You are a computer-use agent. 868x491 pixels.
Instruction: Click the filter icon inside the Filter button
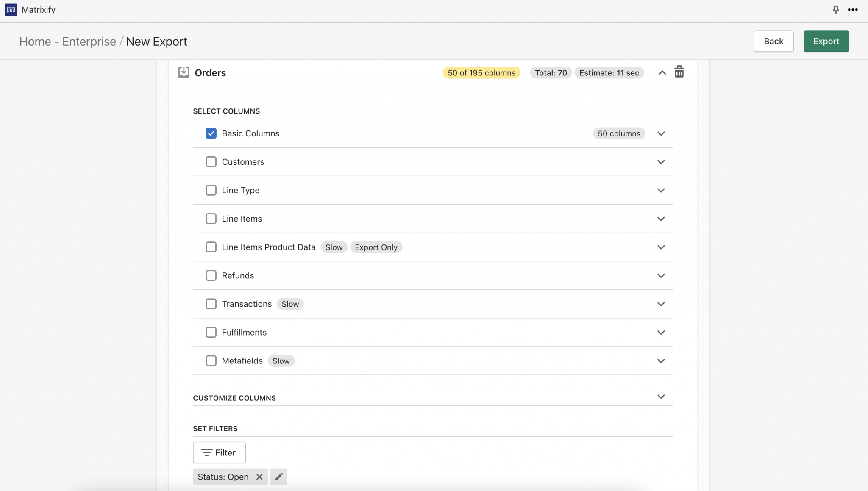click(x=207, y=452)
